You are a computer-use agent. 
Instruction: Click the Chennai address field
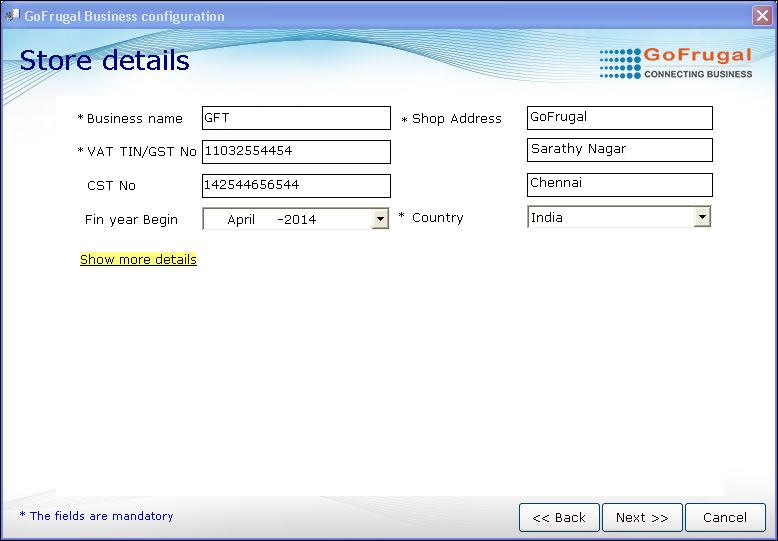(620, 185)
